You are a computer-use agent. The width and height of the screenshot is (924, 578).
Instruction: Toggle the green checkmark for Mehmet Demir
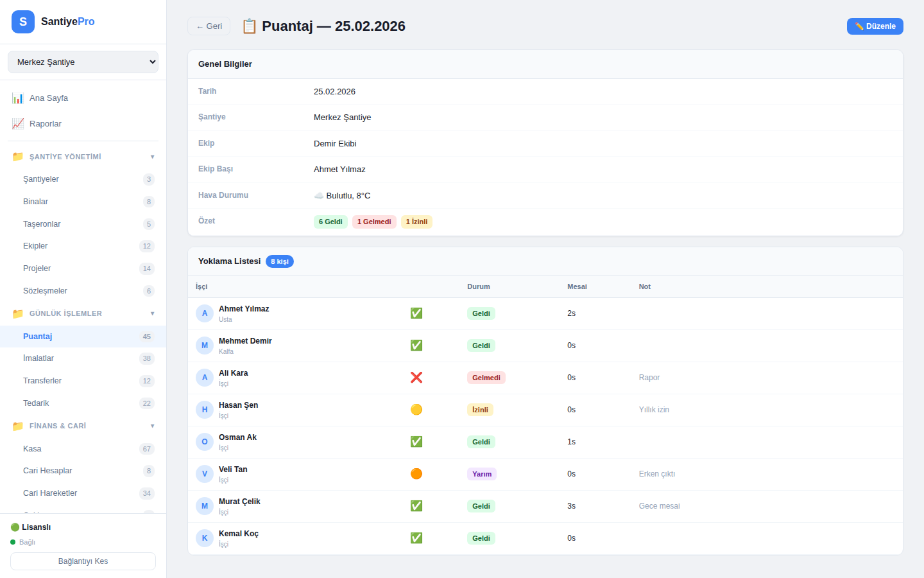point(416,346)
